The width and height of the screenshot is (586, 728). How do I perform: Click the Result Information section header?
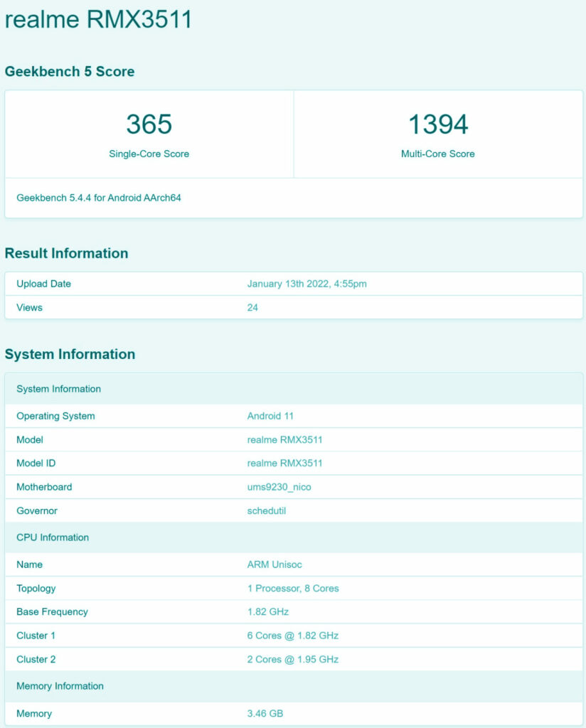pyautogui.click(x=67, y=253)
